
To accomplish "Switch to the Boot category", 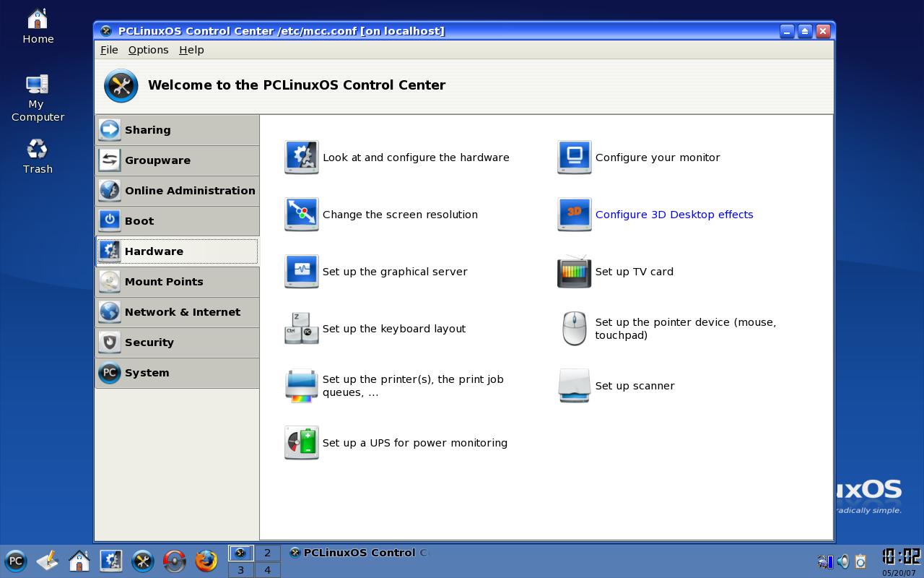I will click(178, 221).
